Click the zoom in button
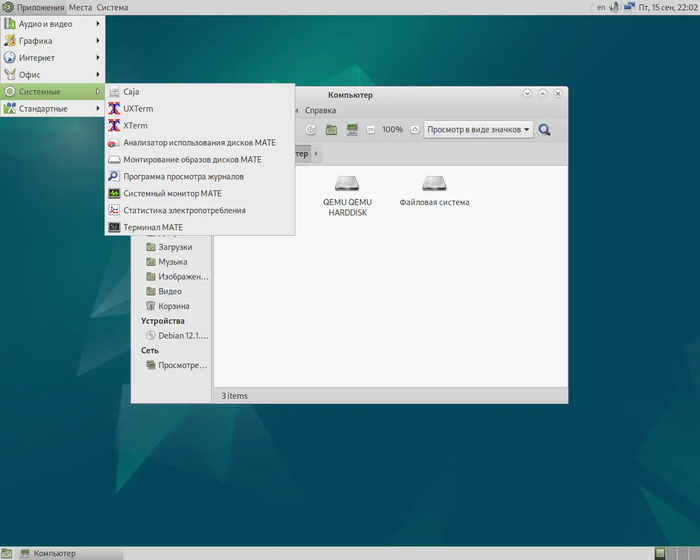The height and width of the screenshot is (560, 700). (x=415, y=130)
